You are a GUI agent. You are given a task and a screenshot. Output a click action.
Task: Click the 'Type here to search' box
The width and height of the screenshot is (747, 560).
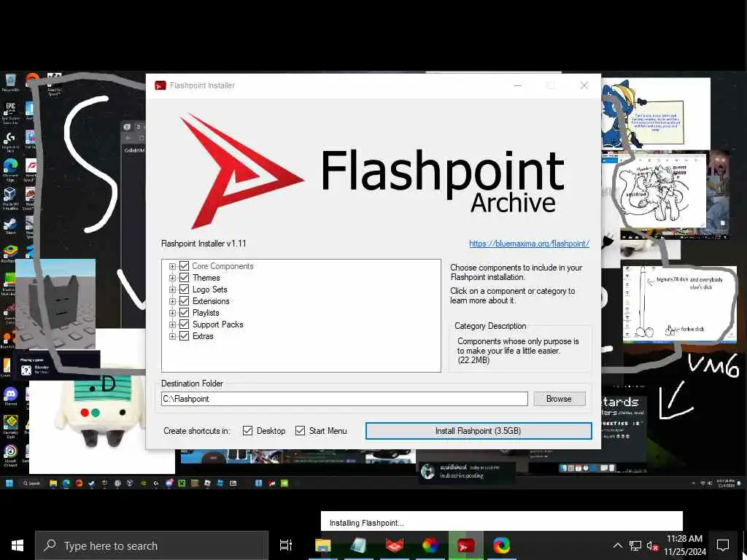pos(152,545)
